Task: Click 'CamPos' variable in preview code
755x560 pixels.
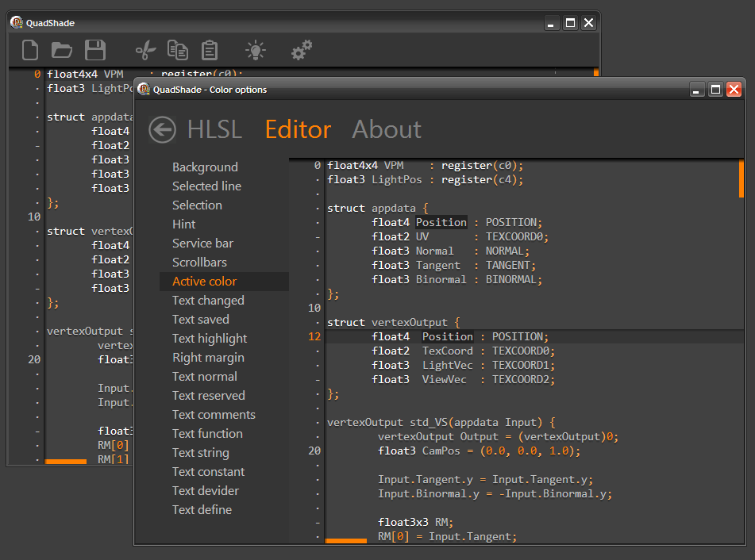Action: (x=441, y=451)
